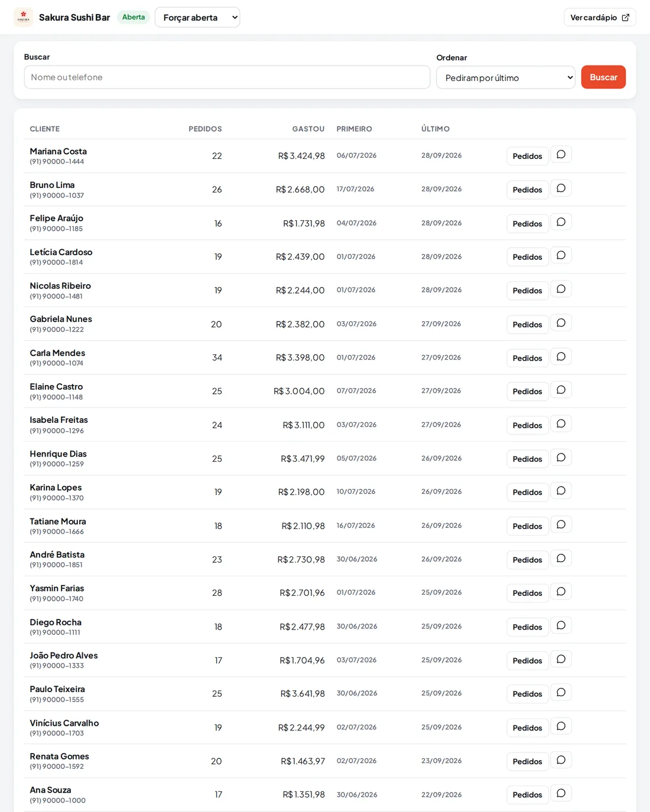View Pedidos of Isabela Freitas

(x=527, y=425)
